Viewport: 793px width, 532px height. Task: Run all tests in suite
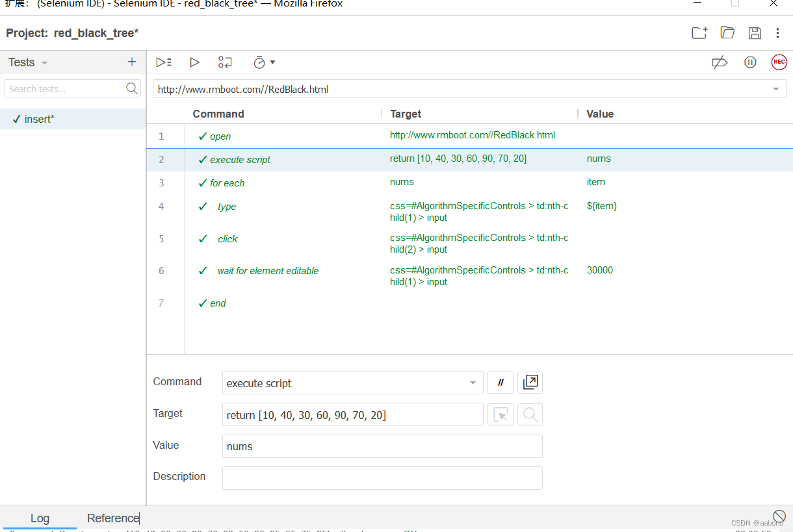coord(164,62)
